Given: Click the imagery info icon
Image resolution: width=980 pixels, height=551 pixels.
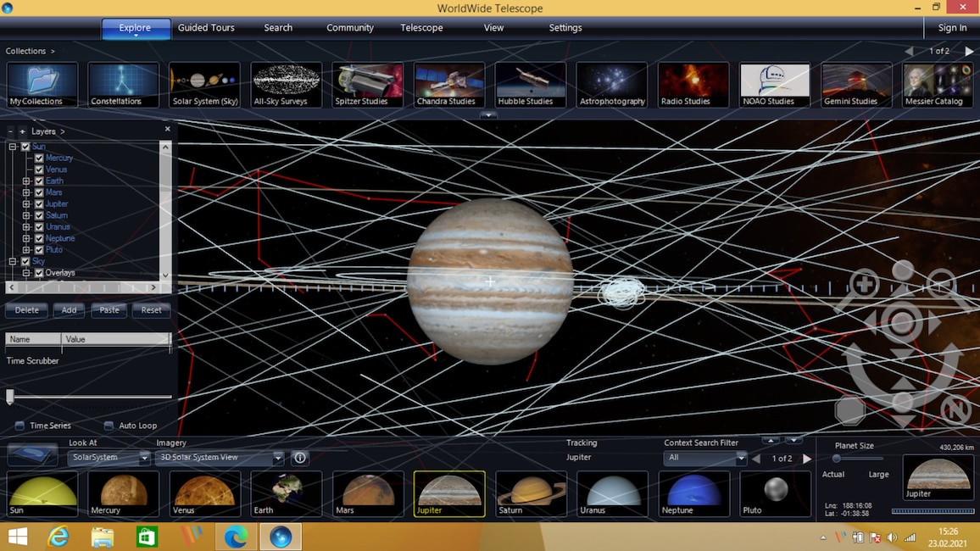Looking at the screenshot, I should coord(300,458).
